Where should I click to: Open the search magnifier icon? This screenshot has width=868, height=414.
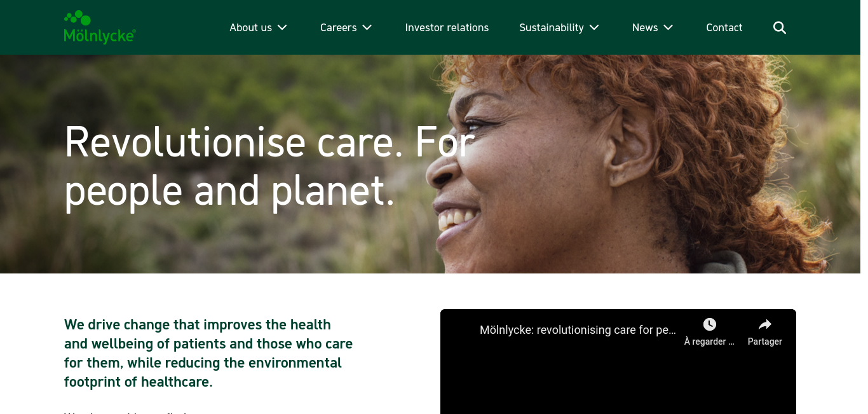(780, 27)
